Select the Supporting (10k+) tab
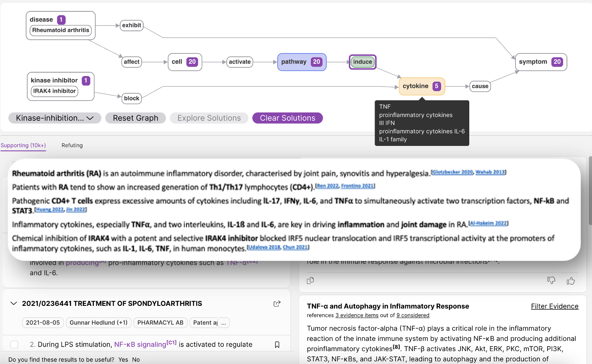 click(x=23, y=145)
